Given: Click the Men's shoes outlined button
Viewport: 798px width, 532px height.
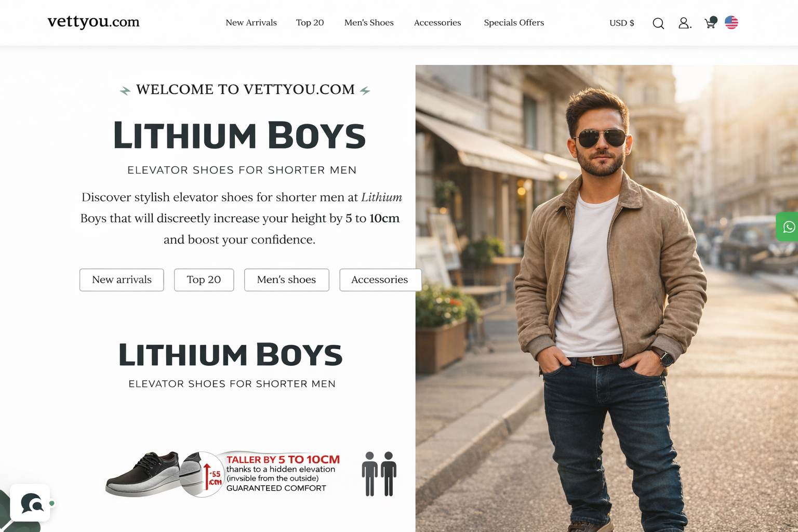Looking at the screenshot, I should pyautogui.click(x=286, y=280).
